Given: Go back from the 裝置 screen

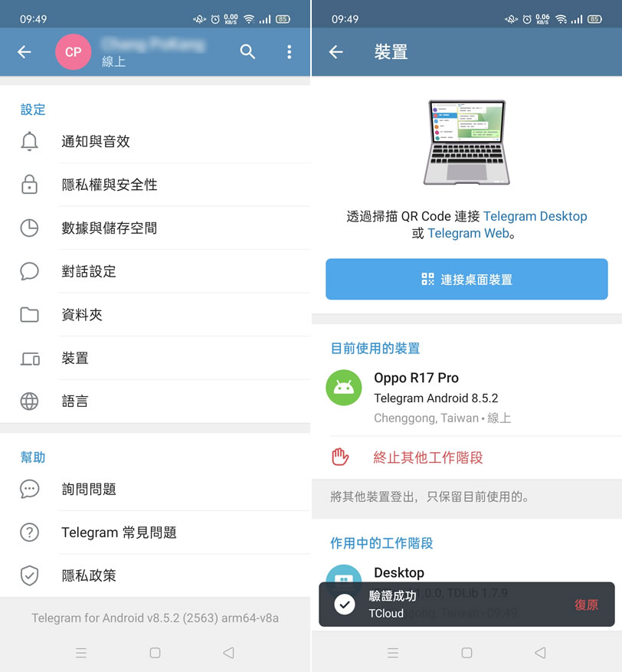Looking at the screenshot, I should tap(336, 52).
